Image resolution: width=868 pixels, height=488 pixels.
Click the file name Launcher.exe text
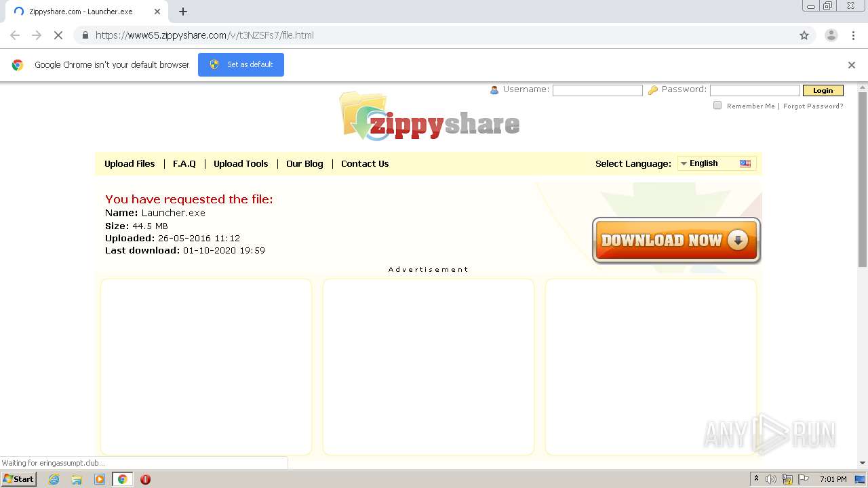[x=173, y=213]
